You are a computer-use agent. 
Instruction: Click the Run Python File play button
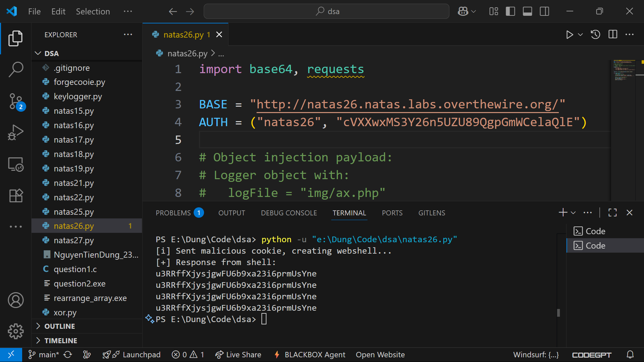point(569,35)
